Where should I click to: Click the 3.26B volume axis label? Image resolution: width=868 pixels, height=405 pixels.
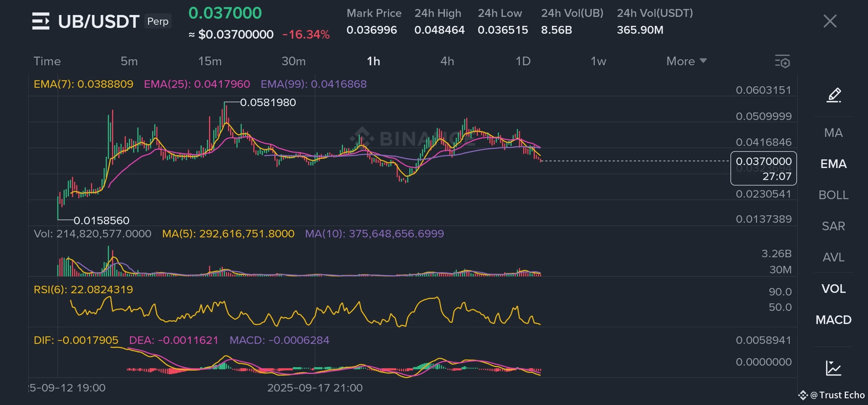click(x=777, y=254)
